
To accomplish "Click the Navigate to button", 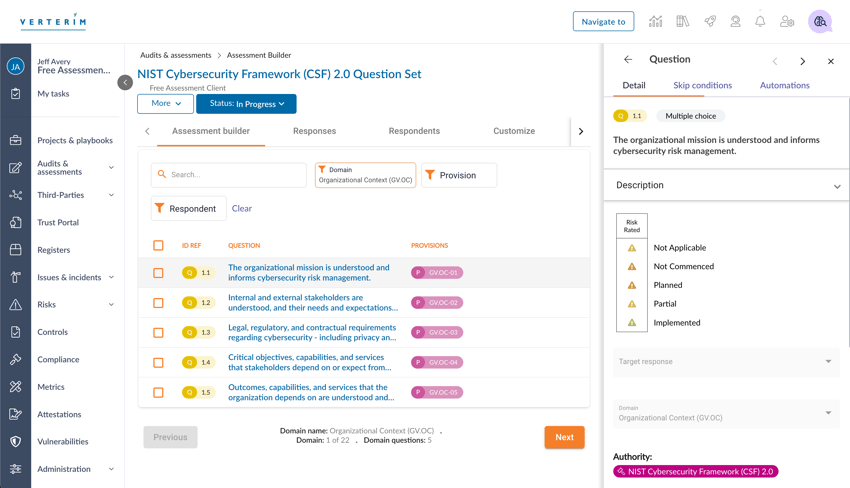I will [x=603, y=22].
